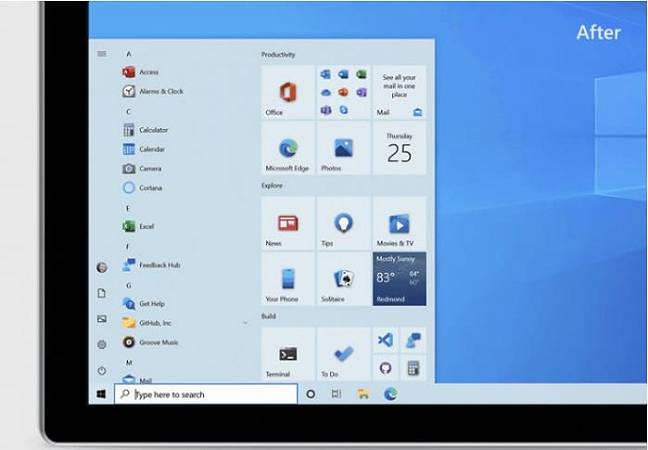Click the Build group header
This screenshot has height=450, width=648.
click(269, 316)
